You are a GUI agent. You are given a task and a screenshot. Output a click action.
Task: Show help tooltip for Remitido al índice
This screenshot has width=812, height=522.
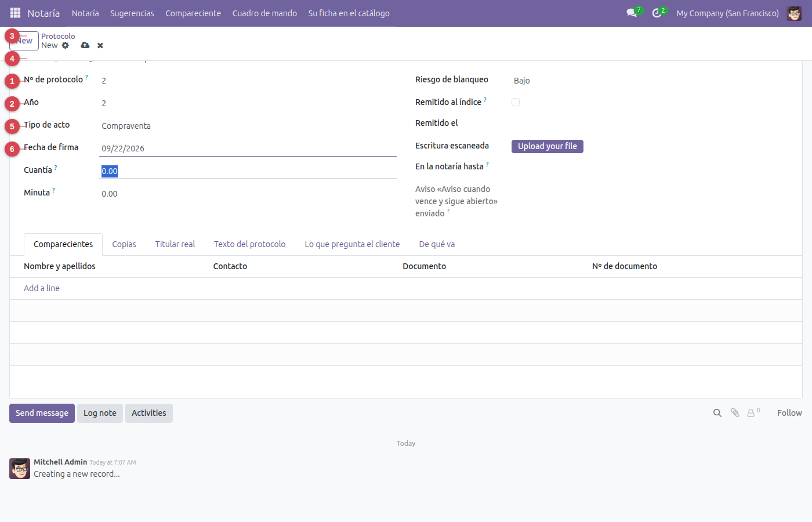(485, 99)
